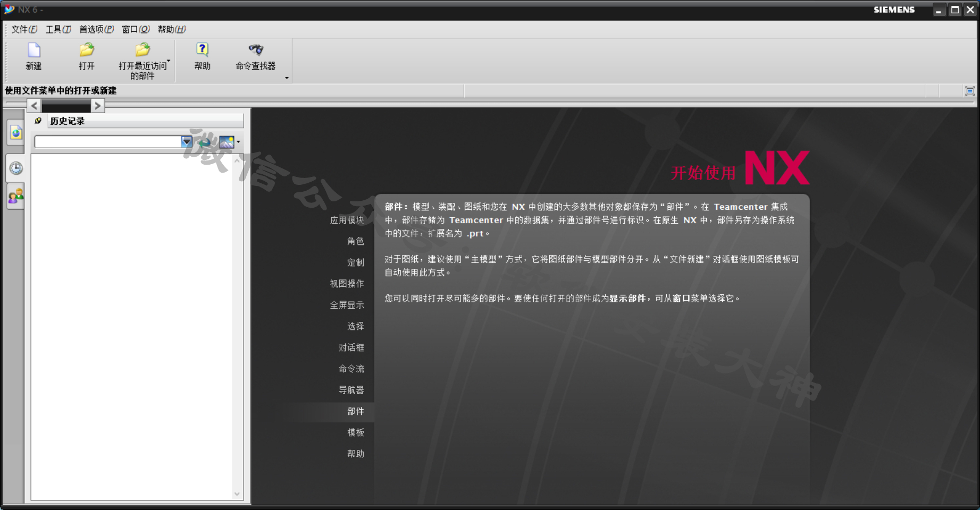Click the left arrow of resource bar scroller

point(34,106)
